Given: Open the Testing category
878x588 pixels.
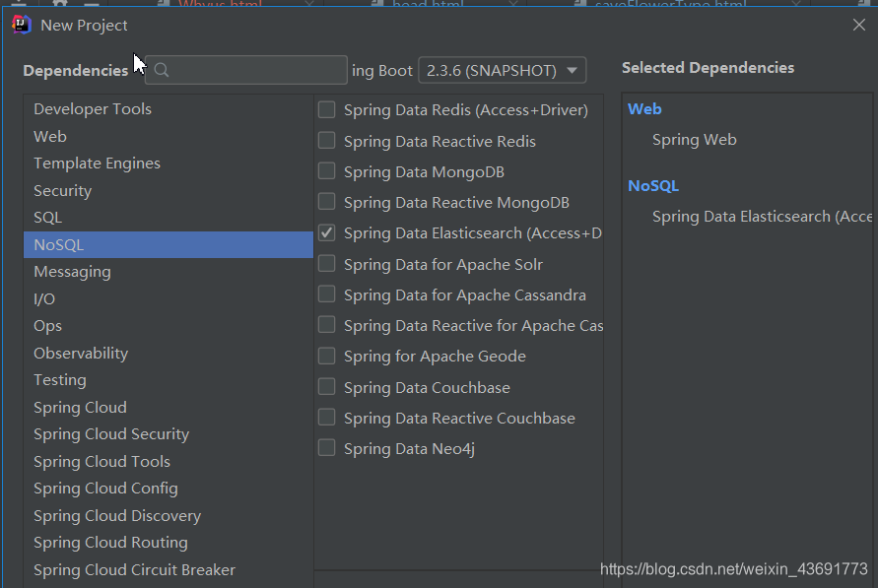Looking at the screenshot, I should (x=168, y=380).
